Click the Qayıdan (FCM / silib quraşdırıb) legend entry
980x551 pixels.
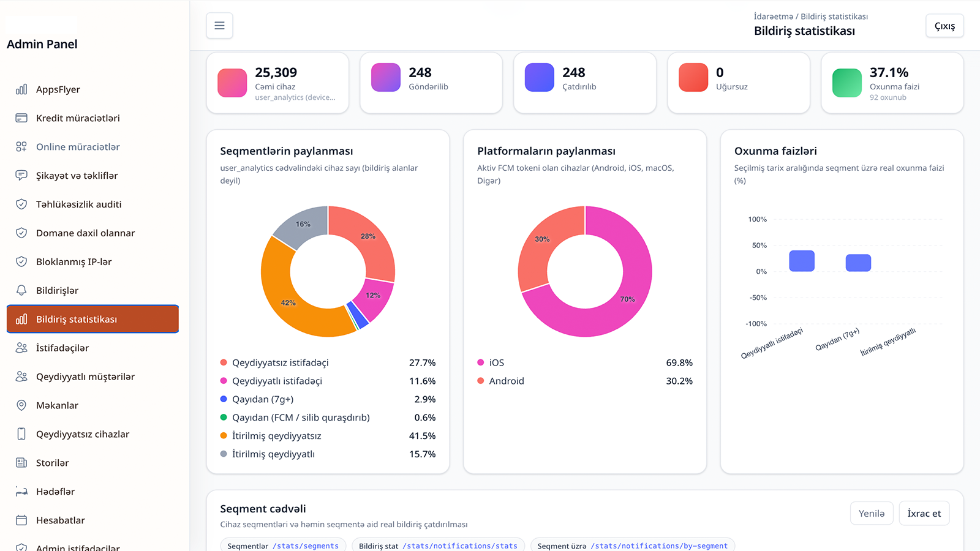[x=328, y=418]
